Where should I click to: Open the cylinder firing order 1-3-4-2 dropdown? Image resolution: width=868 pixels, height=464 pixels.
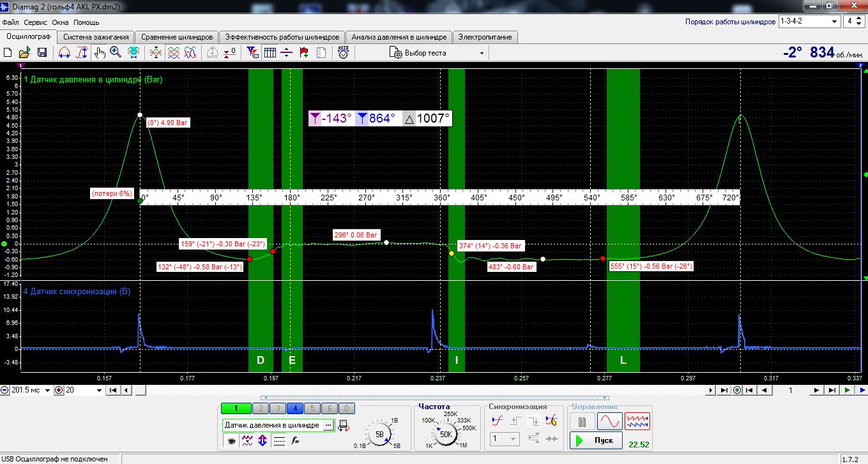click(x=809, y=21)
